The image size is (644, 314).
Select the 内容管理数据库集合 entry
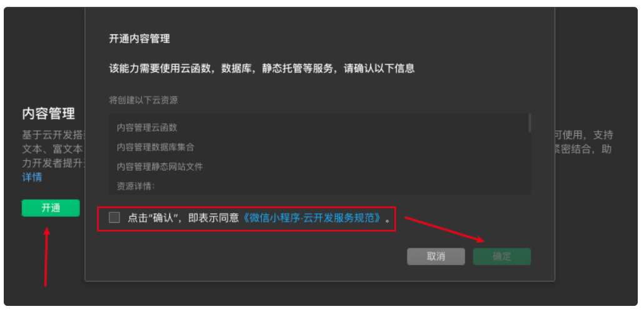click(x=156, y=147)
